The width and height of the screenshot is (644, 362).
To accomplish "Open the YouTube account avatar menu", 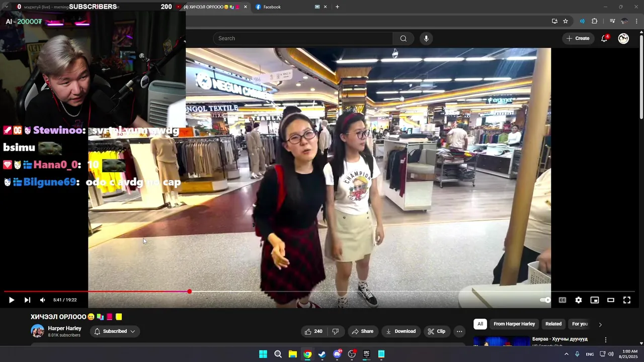I will [623, 38].
